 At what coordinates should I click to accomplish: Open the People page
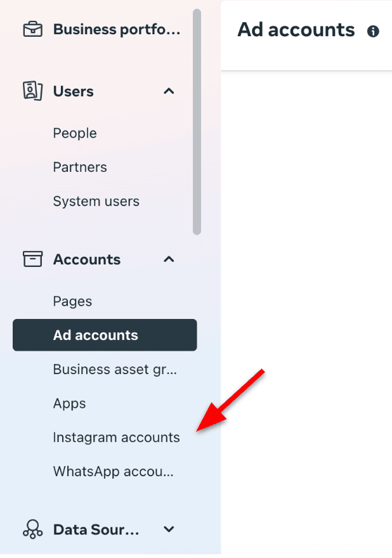point(74,133)
